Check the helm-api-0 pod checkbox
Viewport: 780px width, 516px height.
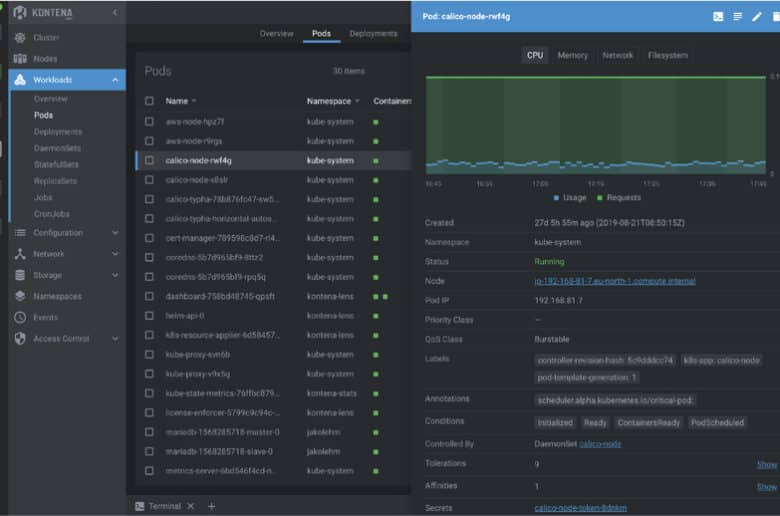(149, 315)
